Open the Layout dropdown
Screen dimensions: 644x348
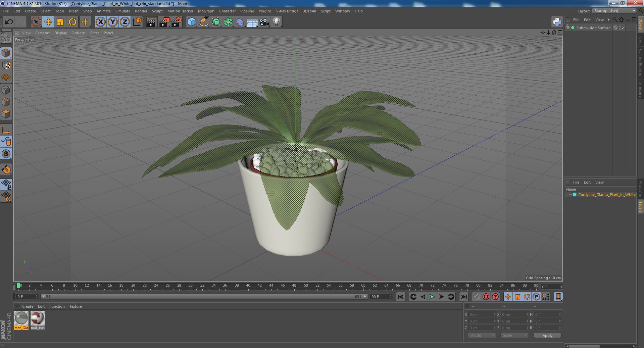(x=614, y=11)
